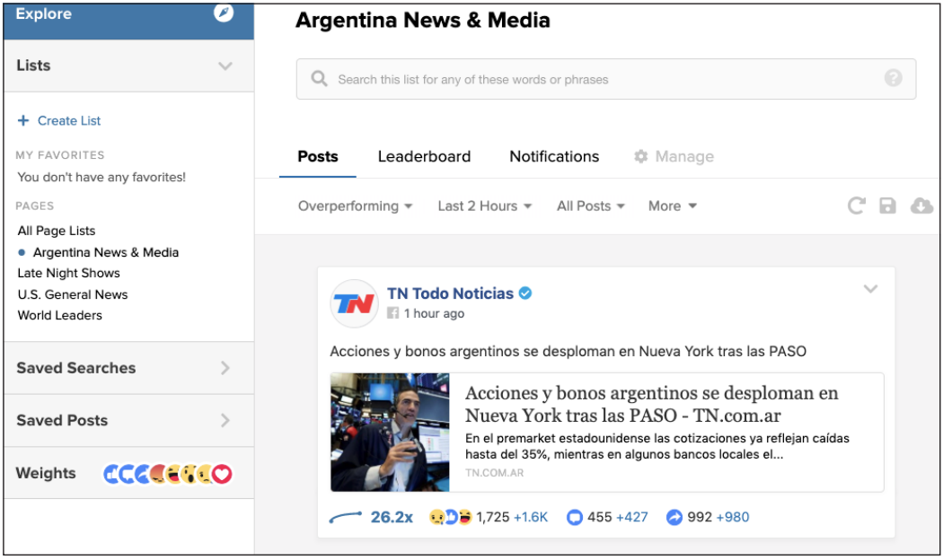Collapse the Lists sidebar section

[x=225, y=66]
